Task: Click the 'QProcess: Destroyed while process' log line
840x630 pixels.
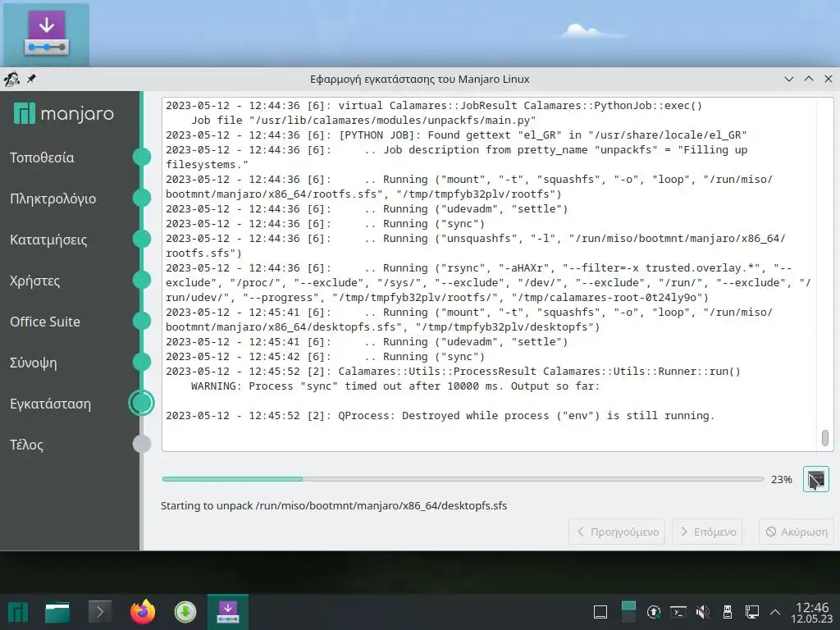Action: point(440,416)
